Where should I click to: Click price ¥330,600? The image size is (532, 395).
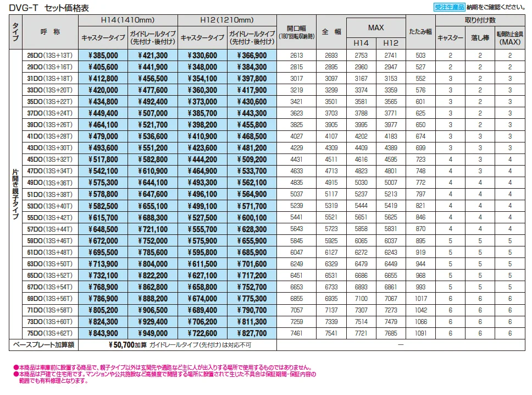202,56
